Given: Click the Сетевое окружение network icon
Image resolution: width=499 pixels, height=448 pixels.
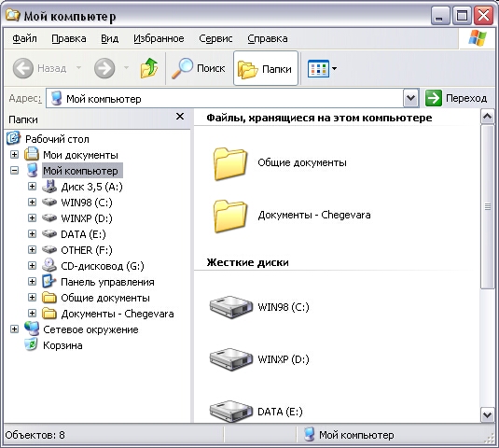Looking at the screenshot, I should [32, 329].
